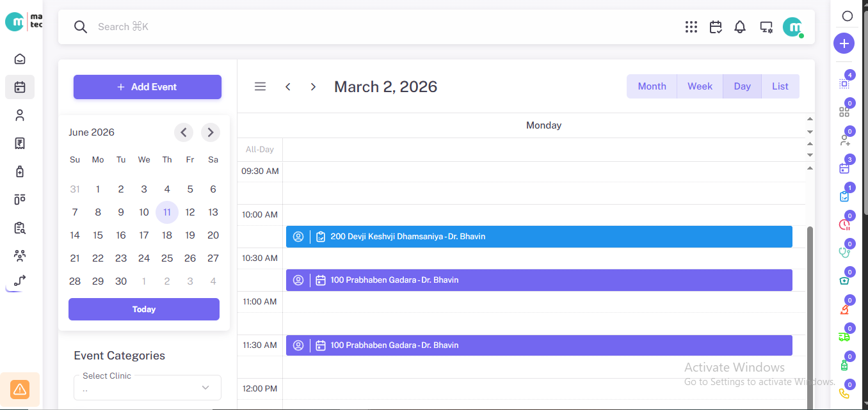
Task: Click the calendar vertical scrollbar thumb
Action: pyautogui.click(x=810, y=317)
